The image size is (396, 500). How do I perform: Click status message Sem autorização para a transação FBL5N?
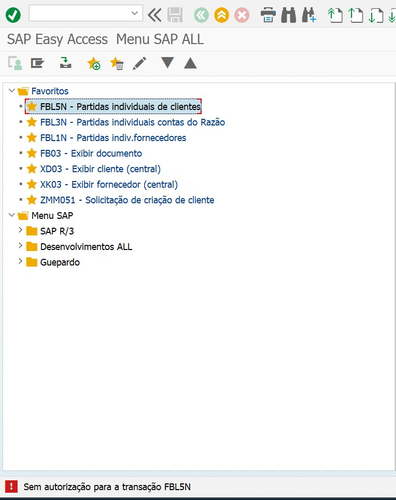[x=107, y=487]
